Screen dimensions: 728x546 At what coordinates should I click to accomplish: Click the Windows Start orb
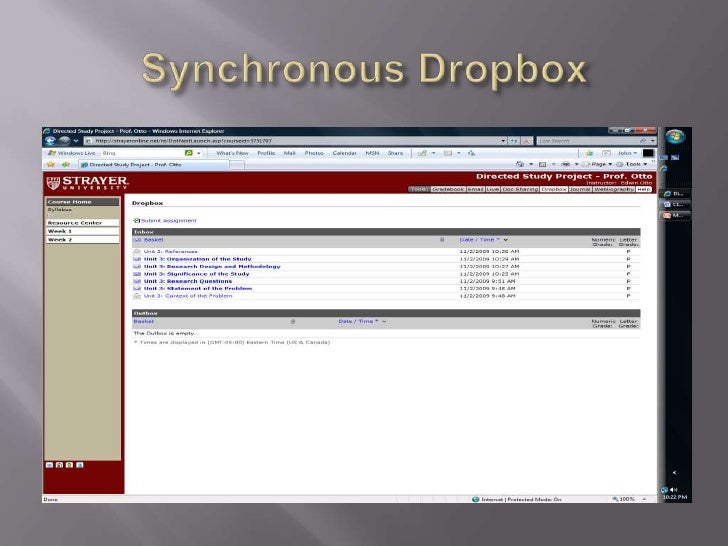(674, 136)
